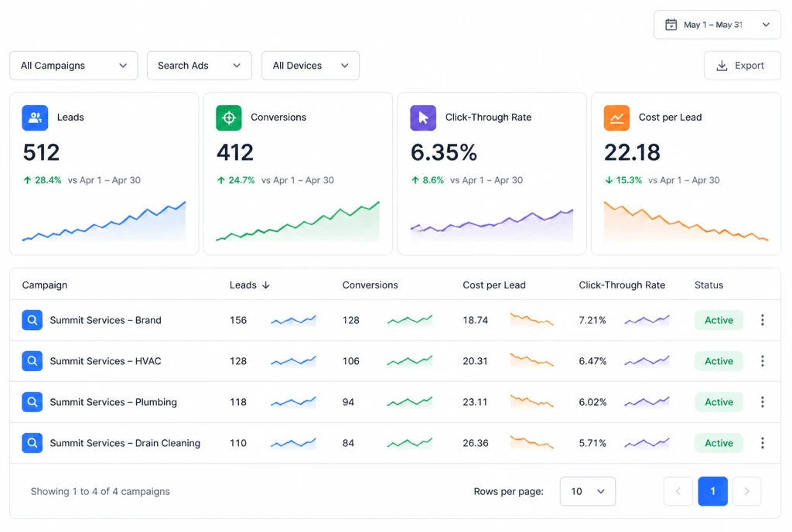792x532 pixels.
Task: Open more options menu for Drain Cleaning campaign
Action: click(x=762, y=442)
